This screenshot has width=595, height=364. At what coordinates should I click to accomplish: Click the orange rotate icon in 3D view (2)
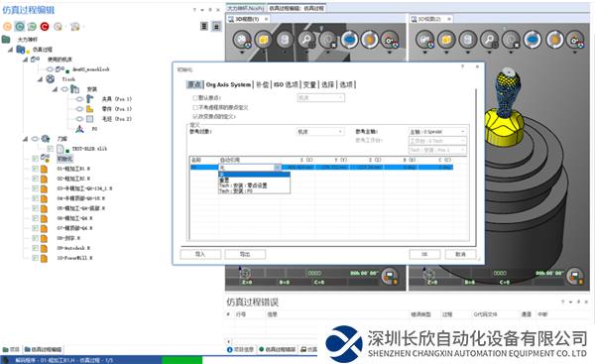coord(554,39)
